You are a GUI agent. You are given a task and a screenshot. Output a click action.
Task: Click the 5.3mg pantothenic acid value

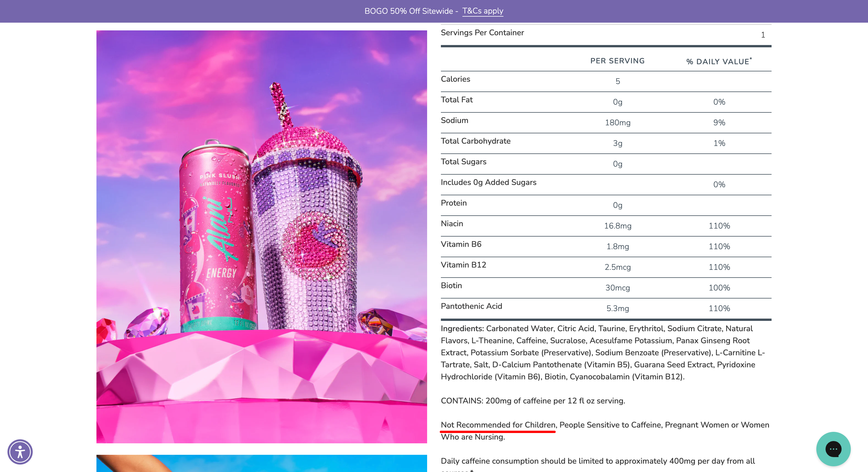(x=617, y=308)
